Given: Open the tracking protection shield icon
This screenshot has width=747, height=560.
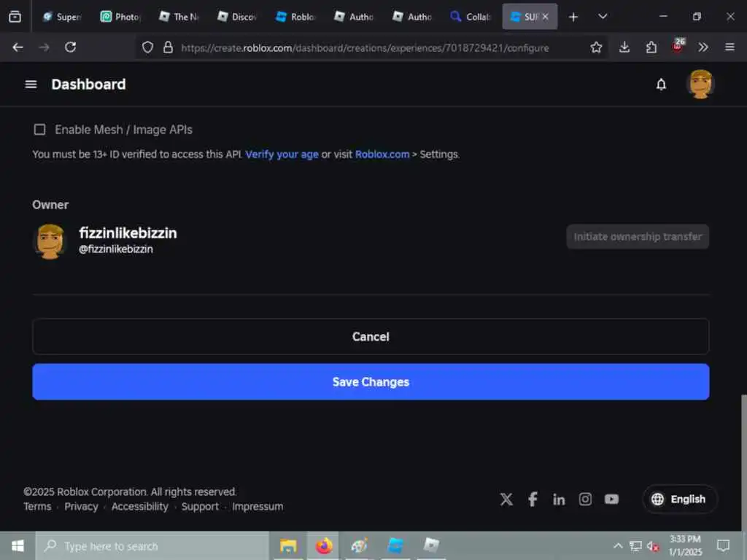Looking at the screenshot, I should pyautogui.click(x=147, y=47).
